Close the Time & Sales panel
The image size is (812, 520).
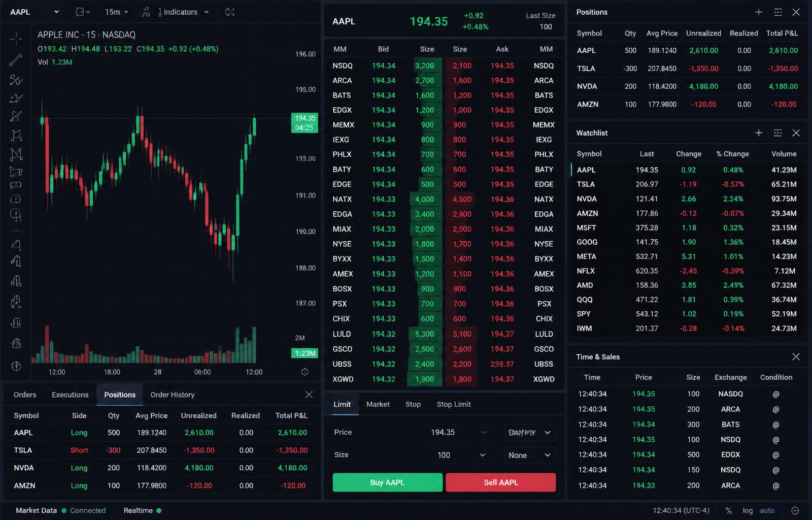pos(796,356)
